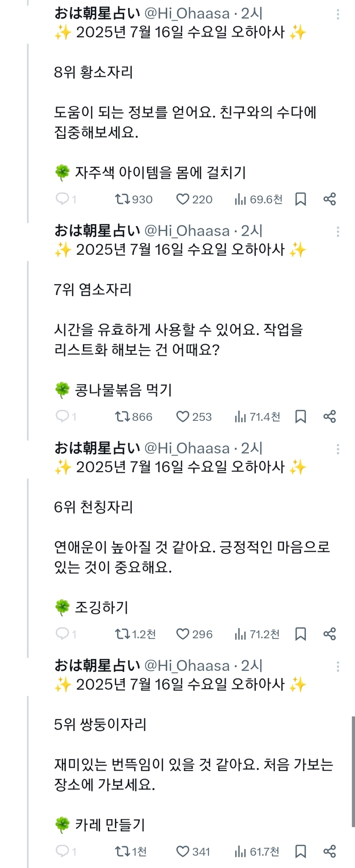This screenshot has height=868, width=355.
Task: Bookmark the 천칭자리 horoscope post
Action: tap(301, 634)
